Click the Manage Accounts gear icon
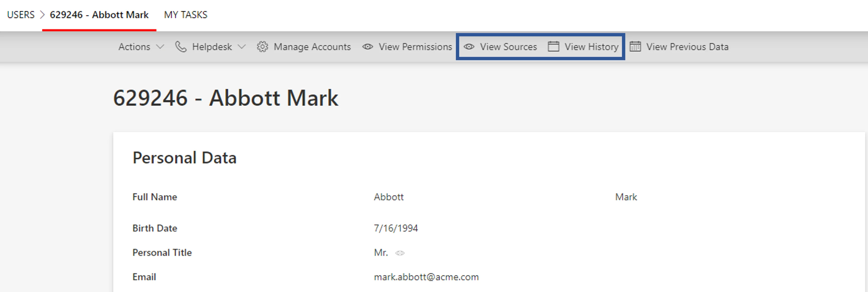The image size is (868, 292). [x=262, y=47]
